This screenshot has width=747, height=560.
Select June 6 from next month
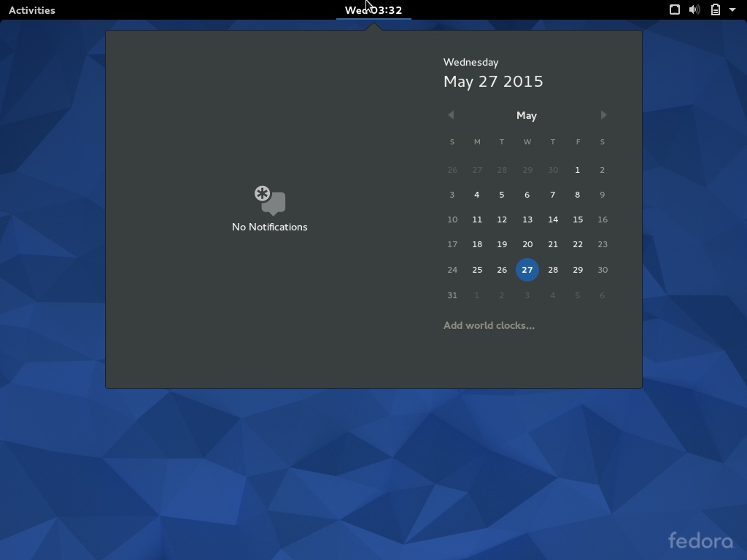(602, 295)
